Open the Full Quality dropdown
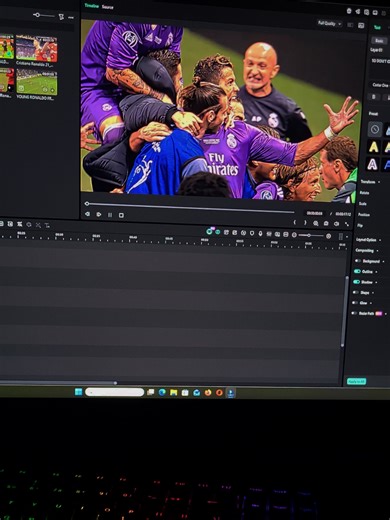Screen dimensions: 390x520 329,23
